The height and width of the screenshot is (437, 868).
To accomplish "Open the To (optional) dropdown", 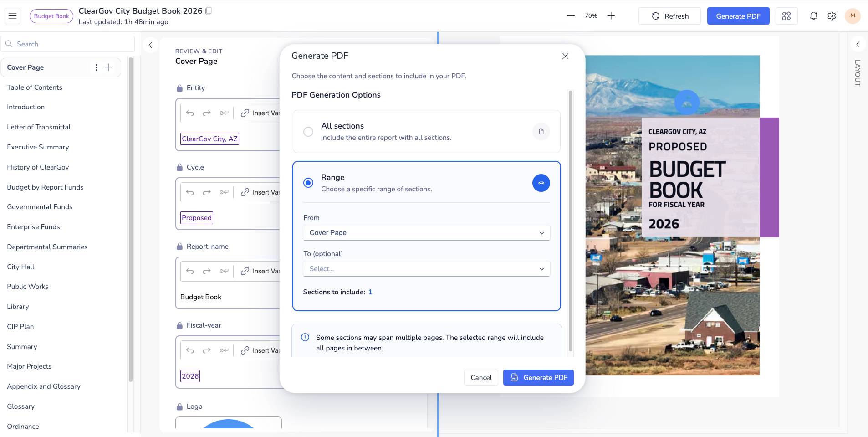I will point(427,269).
